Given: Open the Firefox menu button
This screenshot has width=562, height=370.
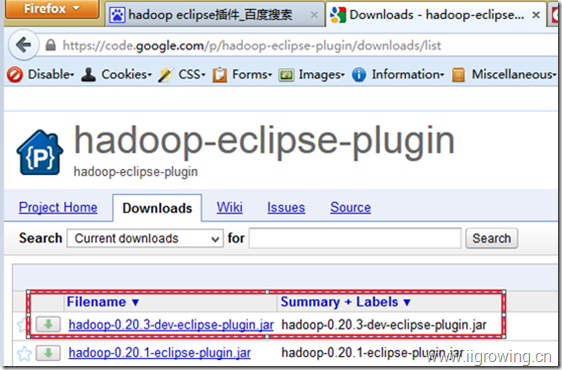Looking at the screenshot, I should tap(52, 8).
